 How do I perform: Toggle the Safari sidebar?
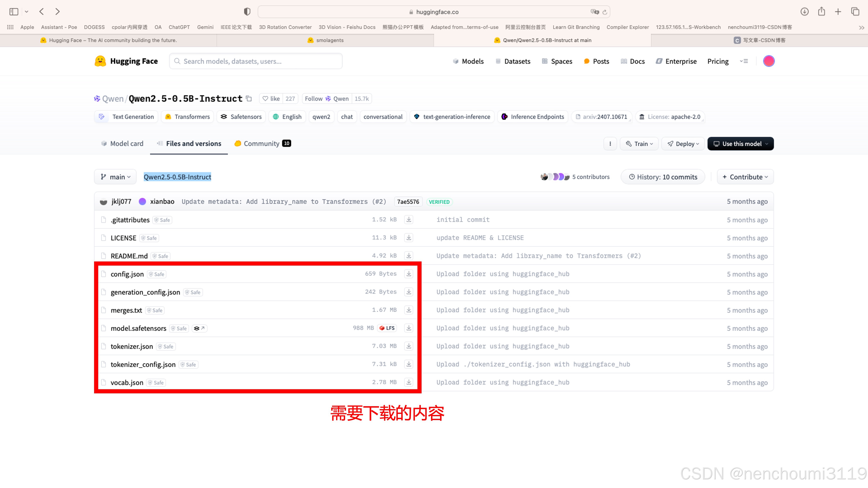[14, 12]
